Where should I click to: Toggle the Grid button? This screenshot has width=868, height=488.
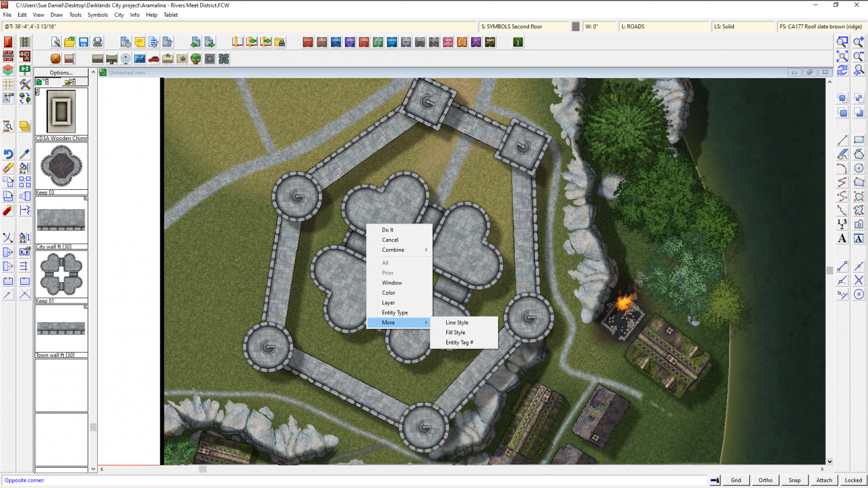(x=736, y=480)
